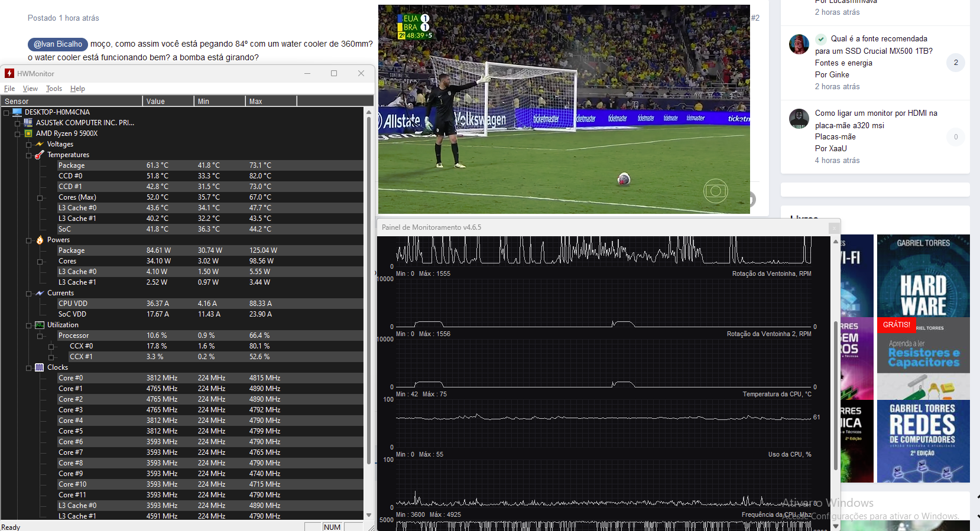Click the NUM indicator in status bar
The width and height of the screenshot is (980, 531).
(332, 527)
